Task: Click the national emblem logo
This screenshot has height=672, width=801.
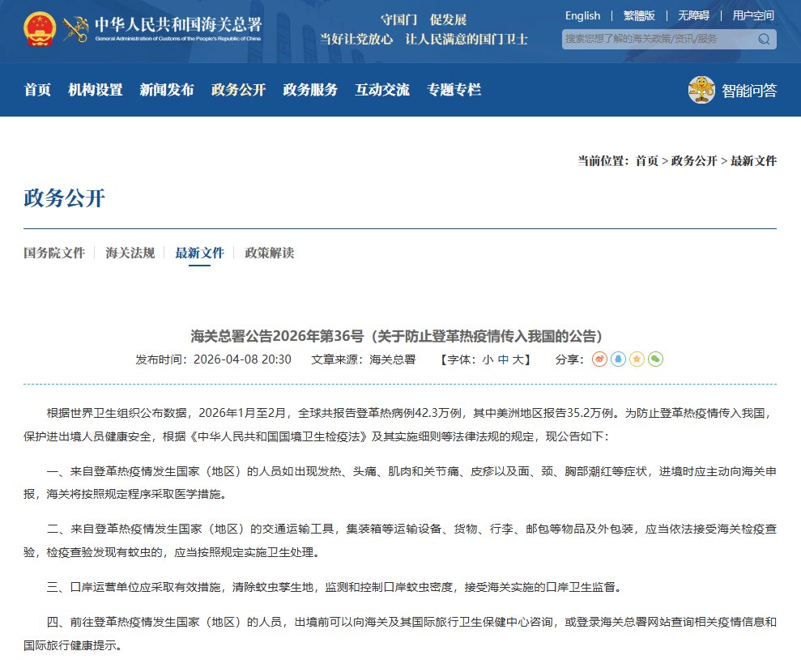Action: tap(39, 28)
